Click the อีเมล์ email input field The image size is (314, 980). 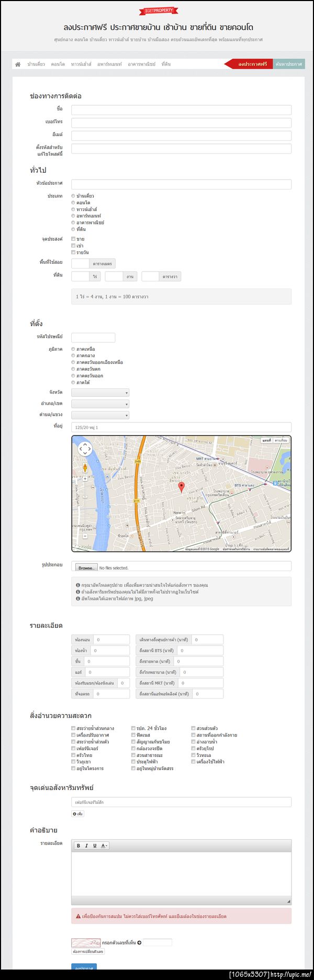tap(181, 136)
